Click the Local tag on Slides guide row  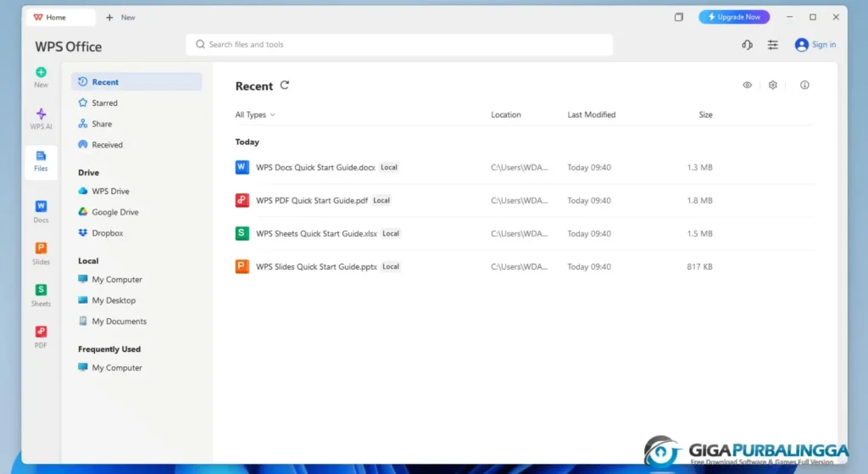(x=391, y=266)
